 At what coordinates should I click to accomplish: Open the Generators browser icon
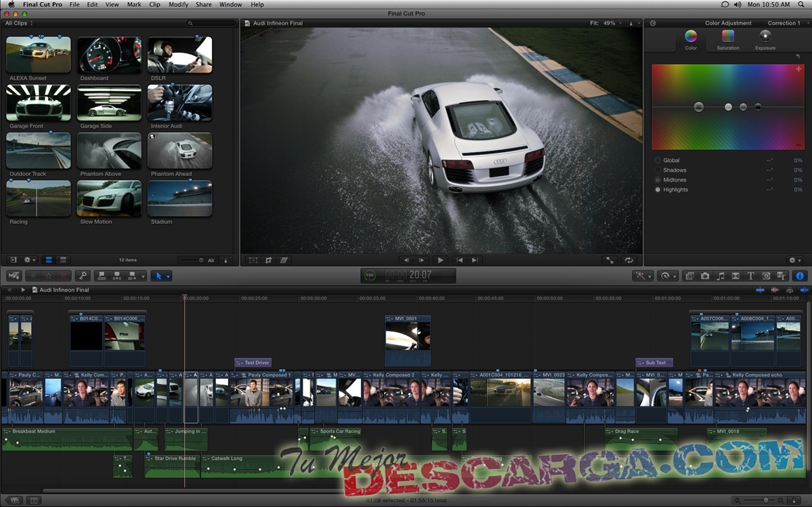[x=766, y=276]
